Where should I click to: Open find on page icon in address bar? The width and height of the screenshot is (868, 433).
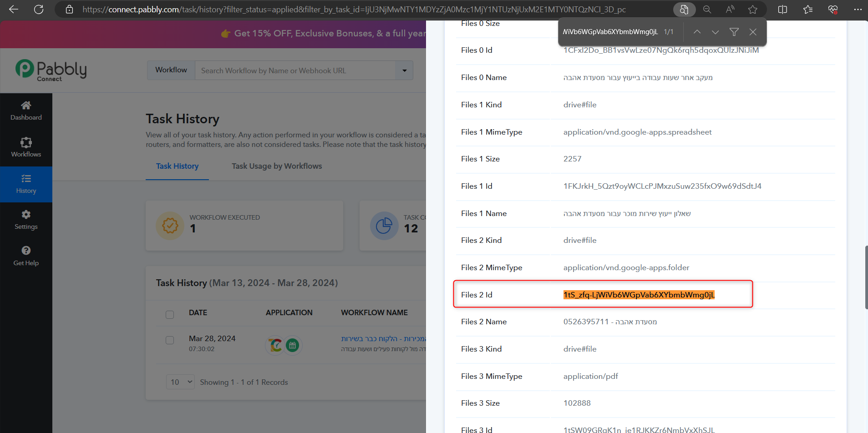point(684,9)
